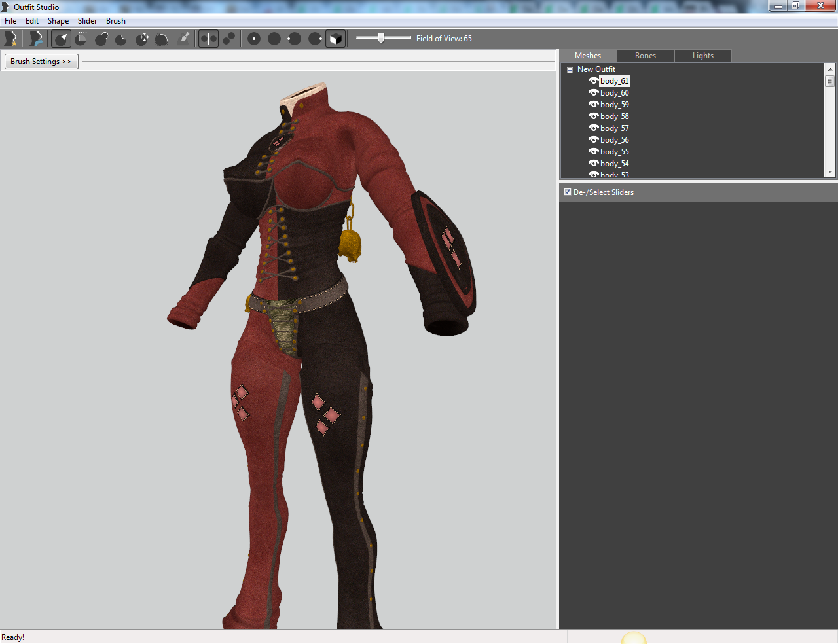838x644 pixels.
Task: Select the body_61 mesh name
Action: [615, 81]
